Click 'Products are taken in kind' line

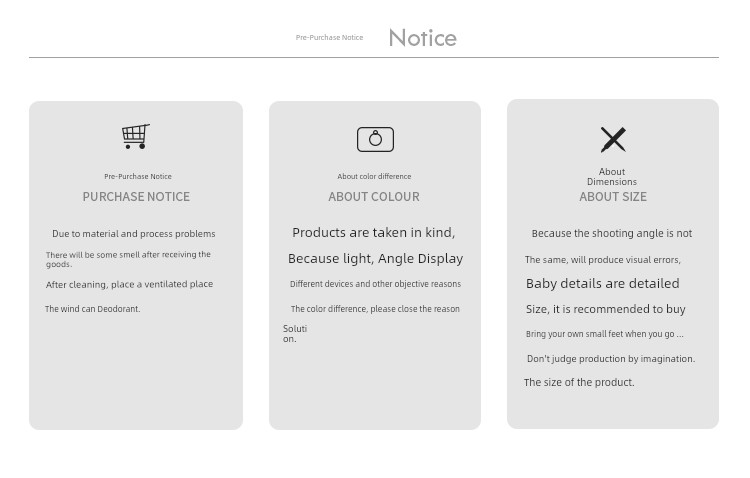point(374,233)
